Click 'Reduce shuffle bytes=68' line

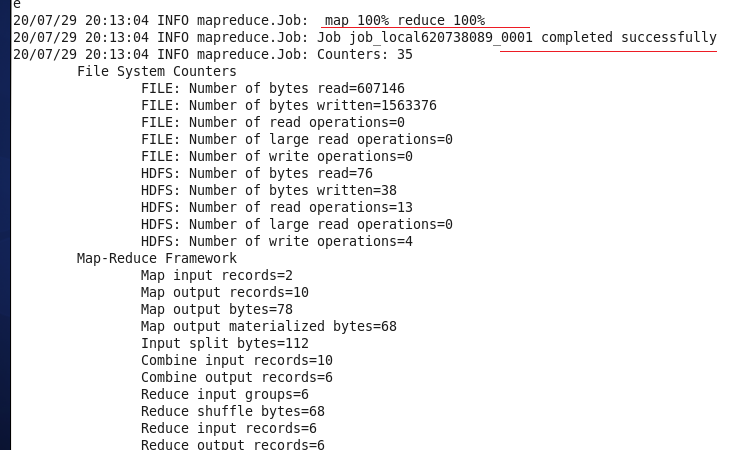(232, 411)
